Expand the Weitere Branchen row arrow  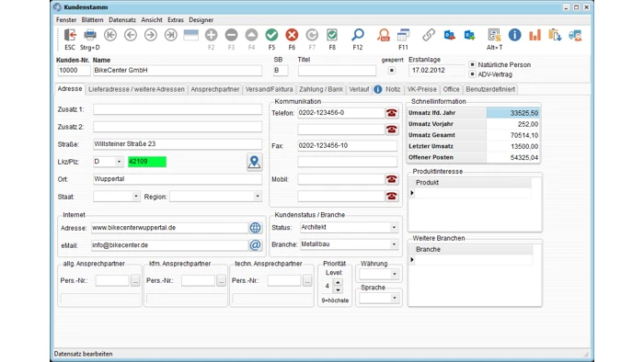click(412, 260)
